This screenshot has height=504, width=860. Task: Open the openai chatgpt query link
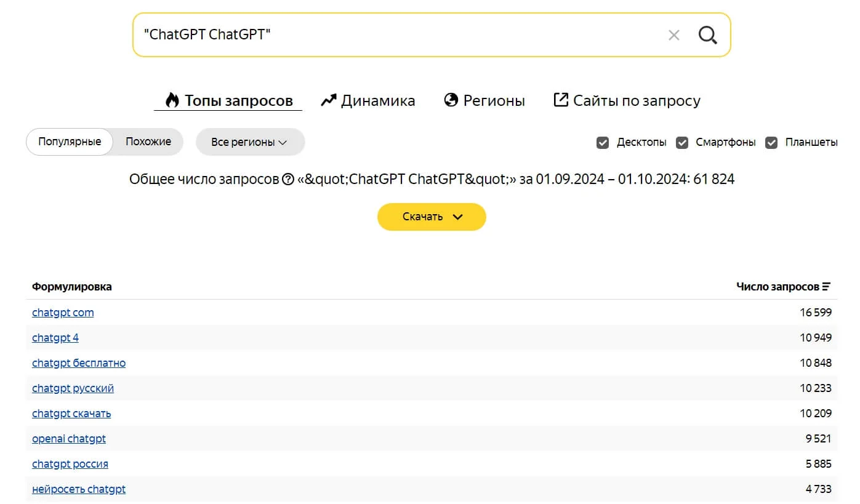point(69,439)
